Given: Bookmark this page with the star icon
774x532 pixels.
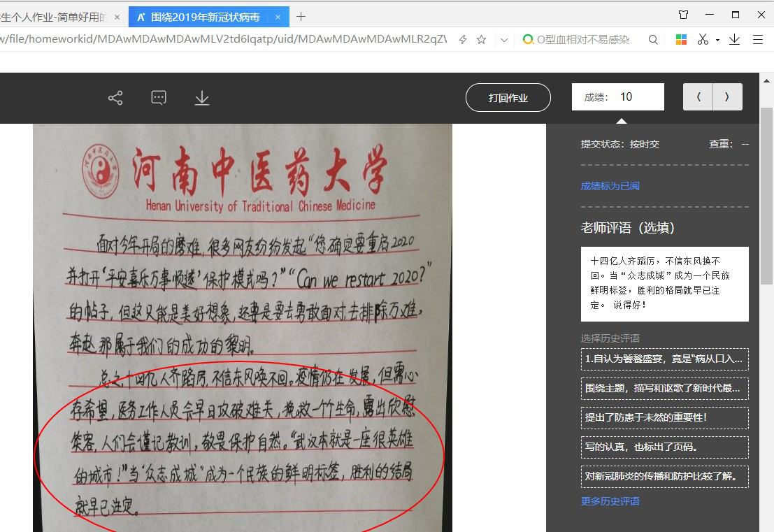Looking at the screenshot, I should [481, 40].
